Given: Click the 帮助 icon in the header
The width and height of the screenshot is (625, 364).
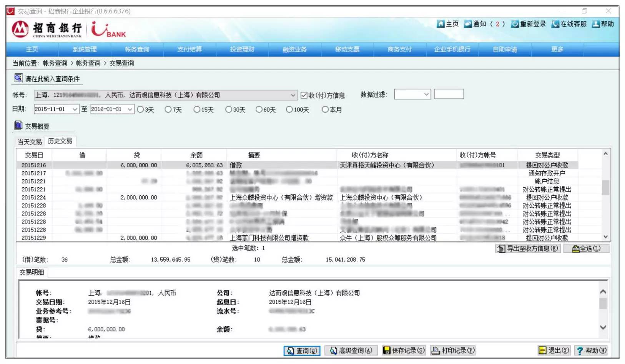Looking at the screenshot, I should click(x=596, y=24).
